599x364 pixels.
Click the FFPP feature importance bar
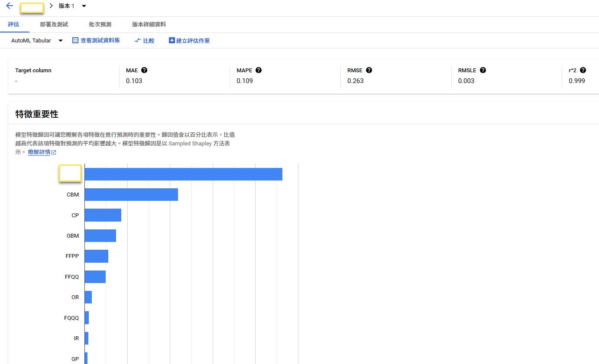pos(96,256)
